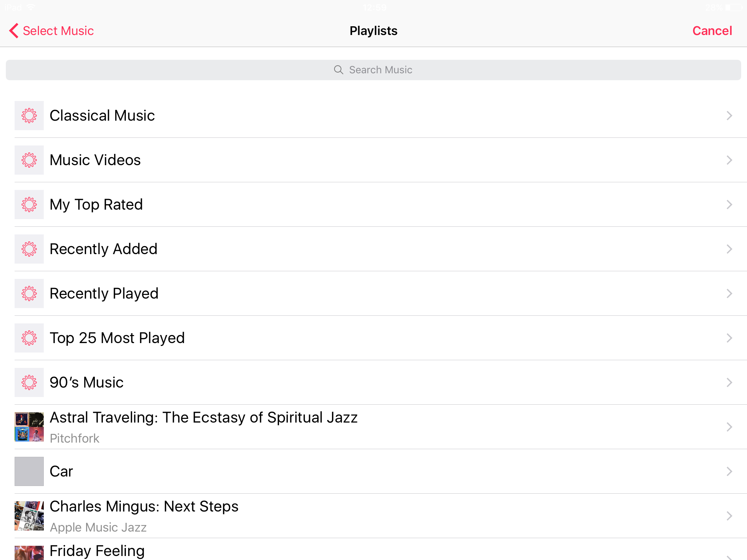Tap the Car playlist placeholder artwork

(x=29, y=471)
